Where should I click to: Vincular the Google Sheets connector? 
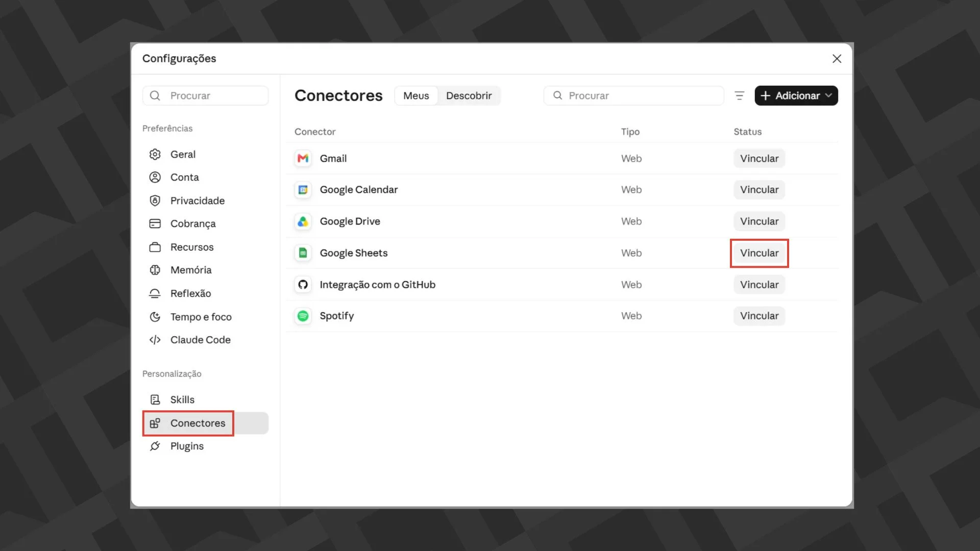[x=759, y=253]
